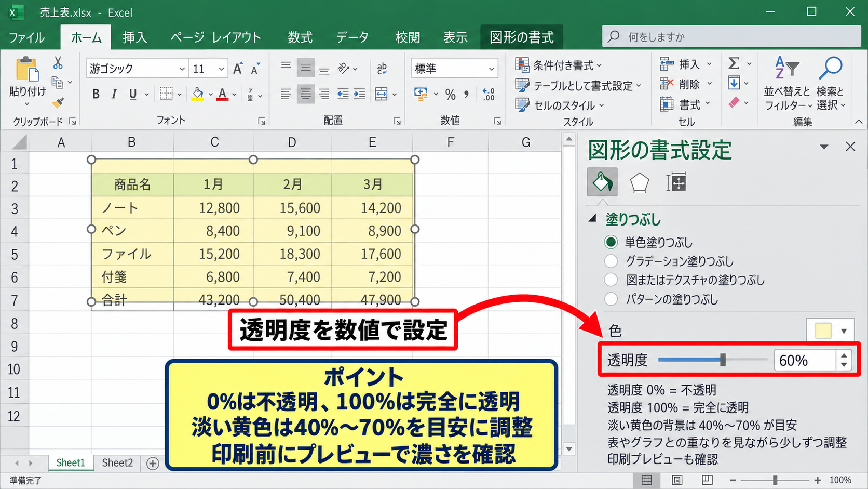Click 並べ替えとフィルター button
The width and height of the screenshot is (868, 489).
(x=787, y=83)
